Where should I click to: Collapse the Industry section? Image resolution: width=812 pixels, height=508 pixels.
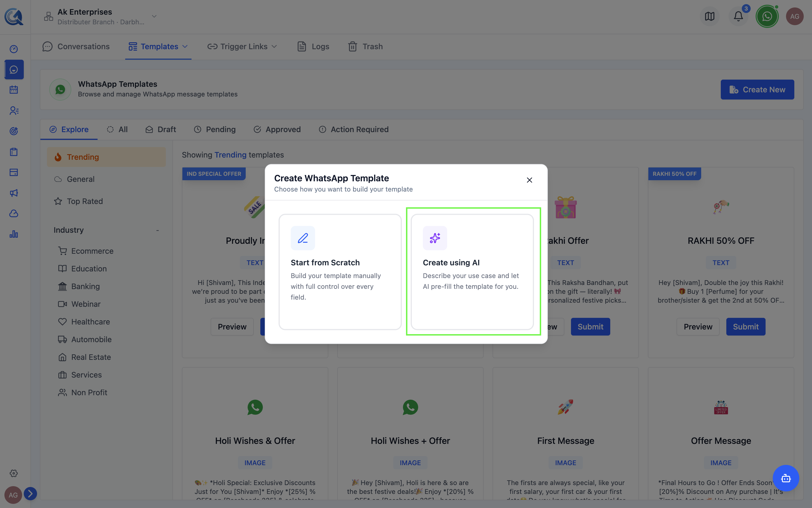click(x=106, y=230)
